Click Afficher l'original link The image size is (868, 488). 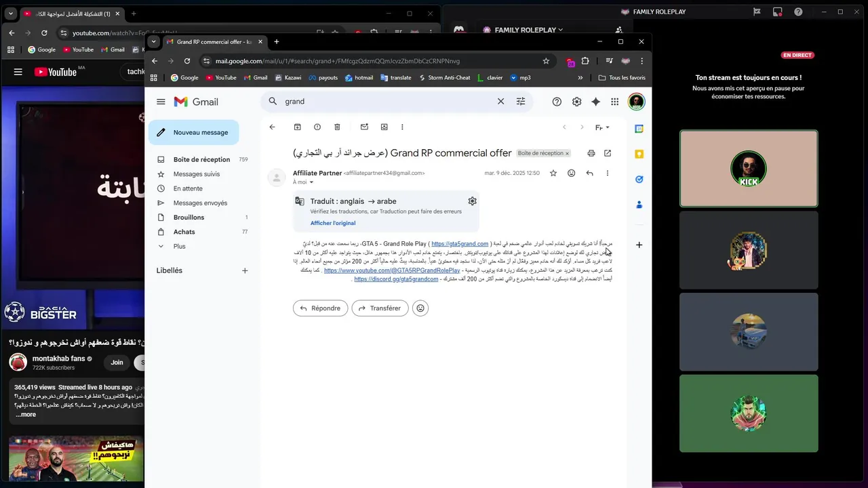[x=333, y=223]
